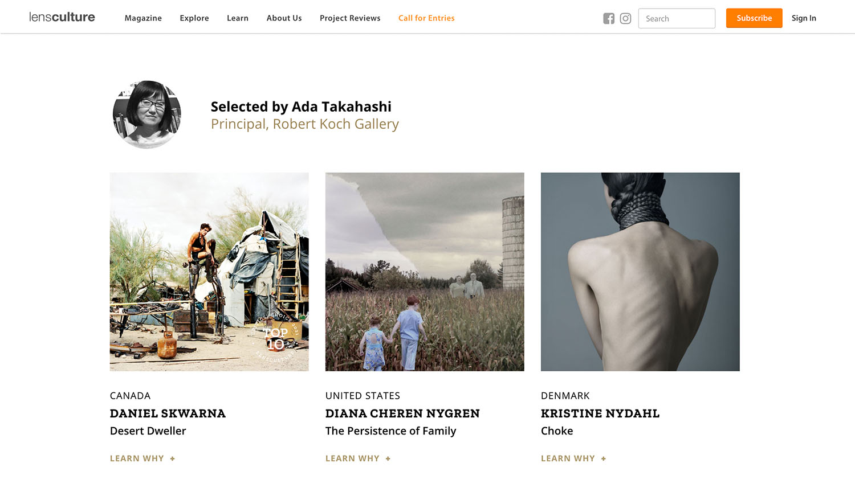Focus the Search input field
This screenshot has width=855, height=504.
[x=677, y=18]
